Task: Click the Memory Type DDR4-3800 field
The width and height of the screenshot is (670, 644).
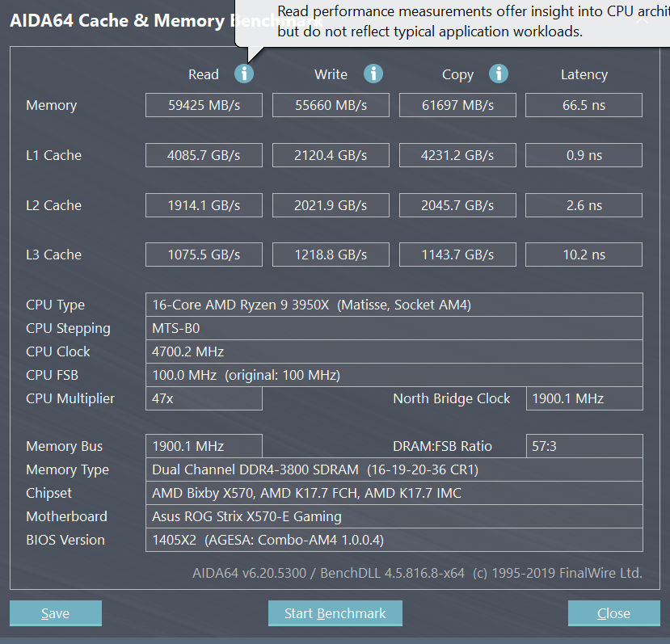Action: coord(394,469)
